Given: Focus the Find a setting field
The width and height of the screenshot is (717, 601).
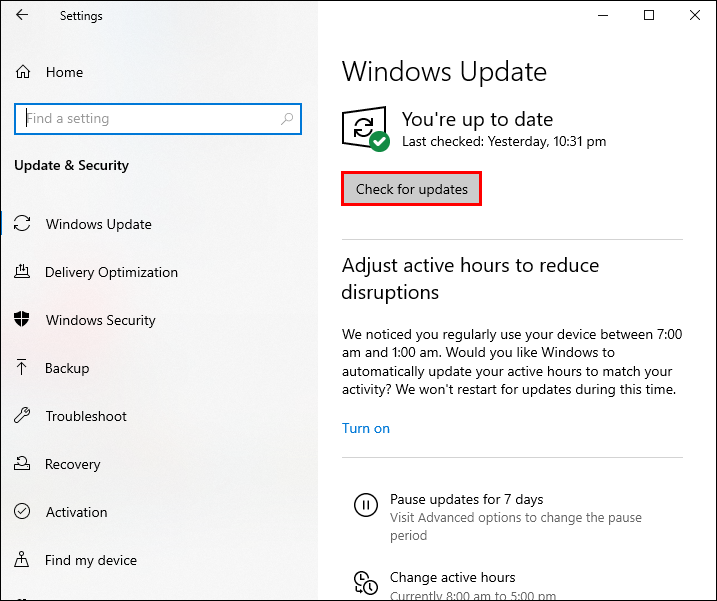Looking at the screenshot, I should coord(158,119).
